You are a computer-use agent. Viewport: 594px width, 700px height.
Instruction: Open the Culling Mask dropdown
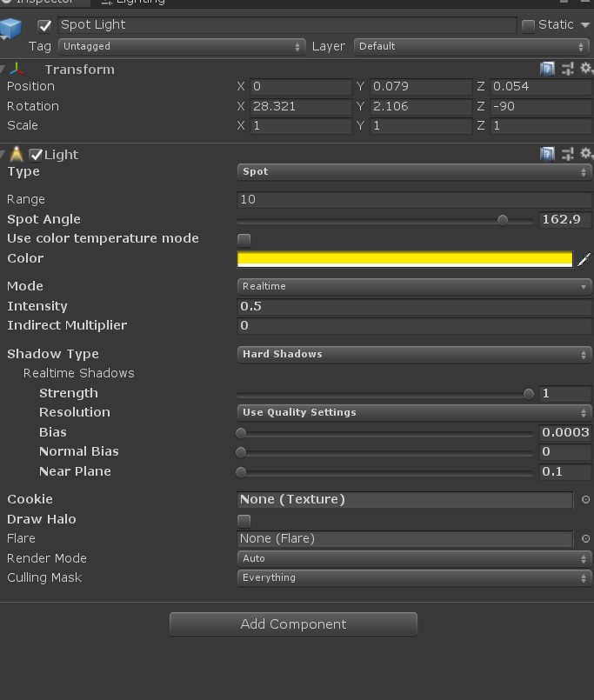(413, 577)
